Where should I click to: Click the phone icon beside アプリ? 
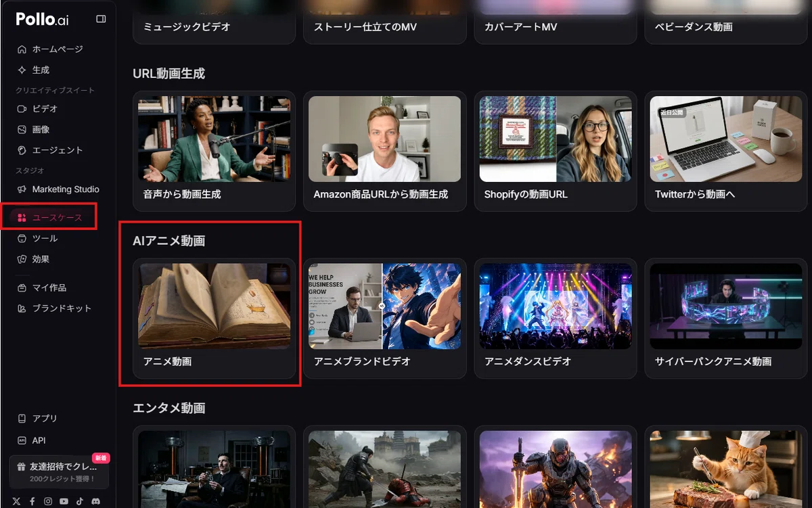point(22,418)
